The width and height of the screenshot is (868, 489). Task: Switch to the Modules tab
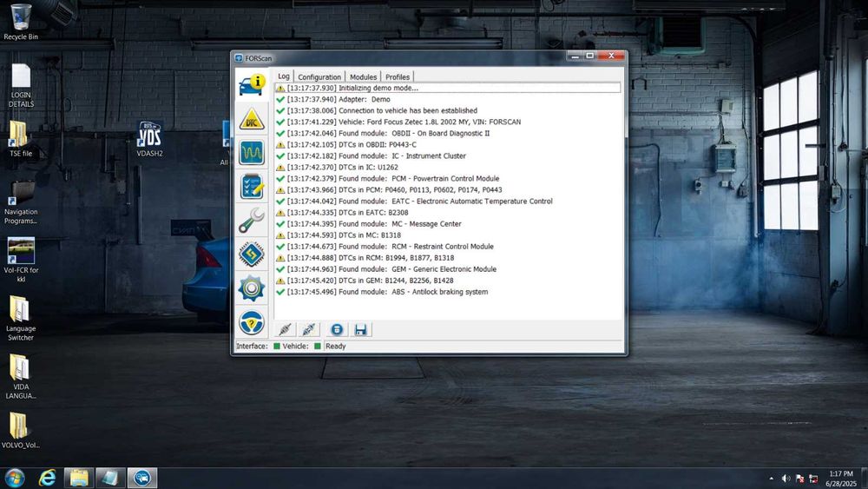tap(363, 77)
